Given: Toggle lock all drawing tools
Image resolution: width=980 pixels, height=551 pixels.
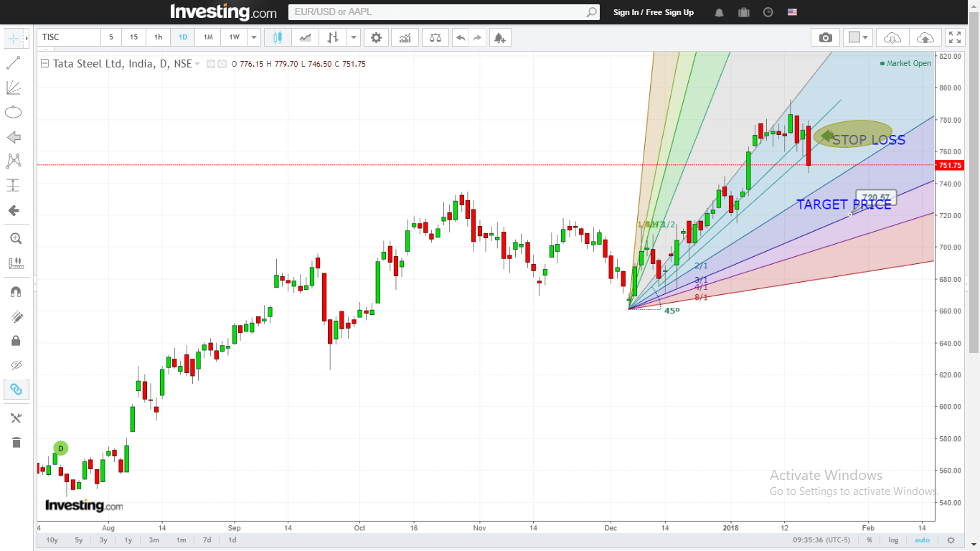Looking at the screenshot, I should pyautogui.click(x=16, y=341).
